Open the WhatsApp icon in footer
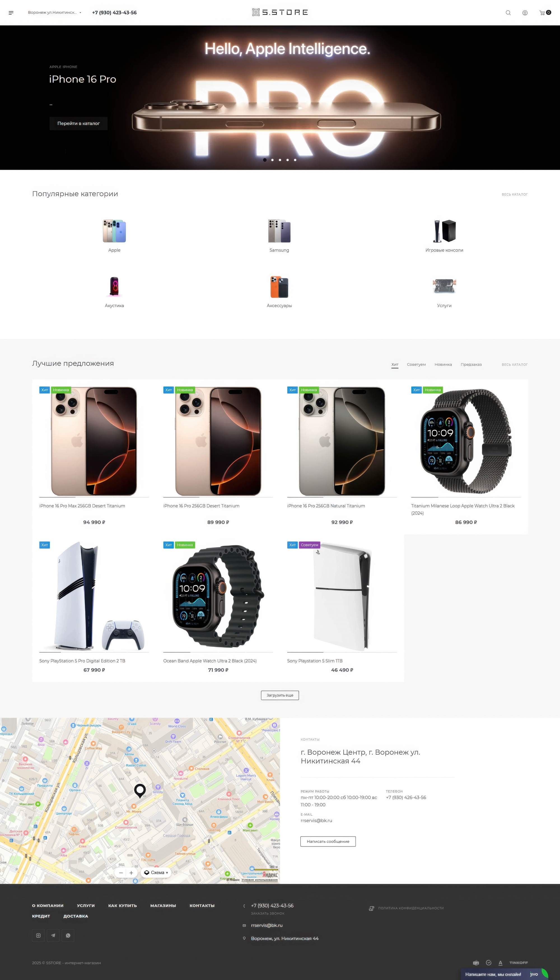This screenshot has width=560, height=980. (x=68, y=935)
